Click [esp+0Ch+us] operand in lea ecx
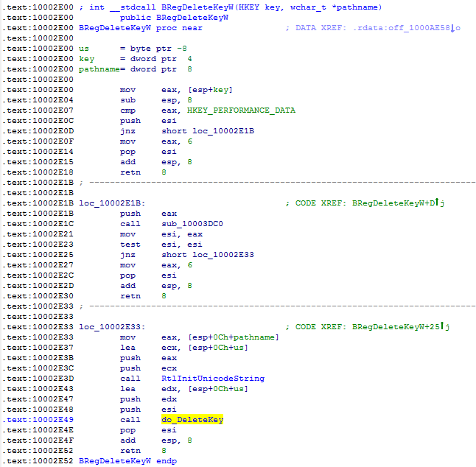 coord(217,348)
